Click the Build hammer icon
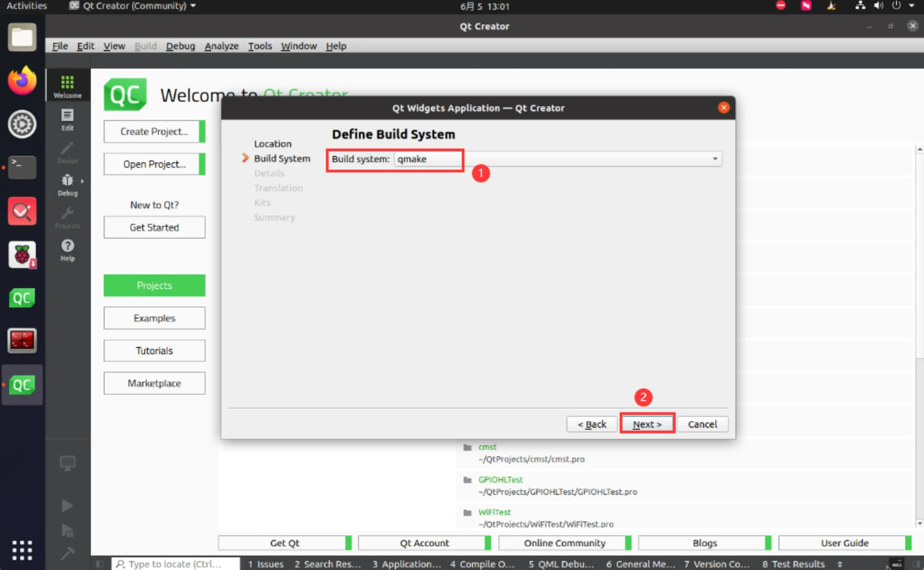Image resolution: width=924 pixels, height=570 pixels. click(67, 553)
